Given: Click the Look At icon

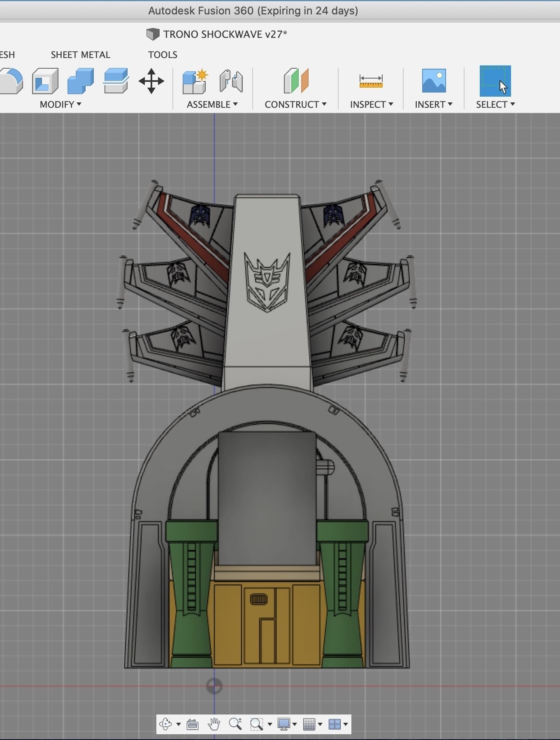Looking at the screenshot, I should coord(193,724).
